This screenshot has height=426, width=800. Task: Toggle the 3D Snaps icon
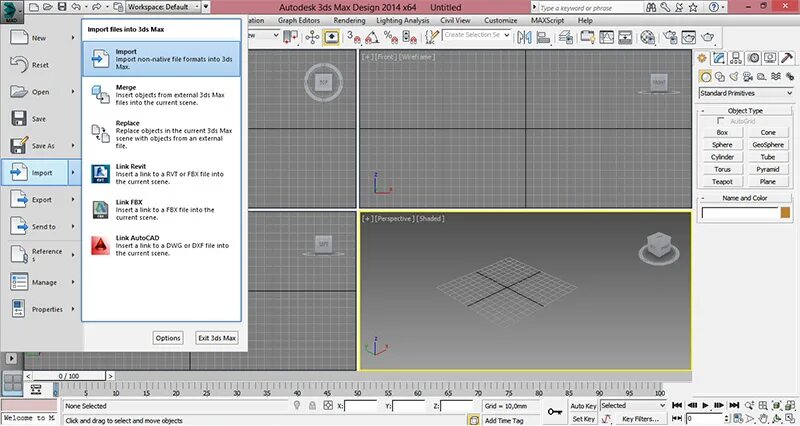click(x=353, y=37)
